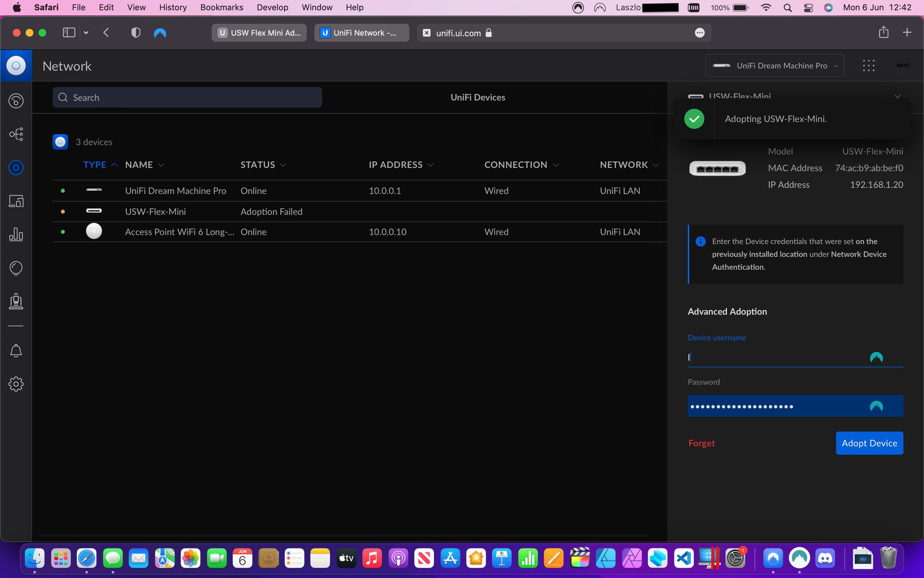Click the Safari share icon
This screenshot has width=924, height=578.
(883, 32)
